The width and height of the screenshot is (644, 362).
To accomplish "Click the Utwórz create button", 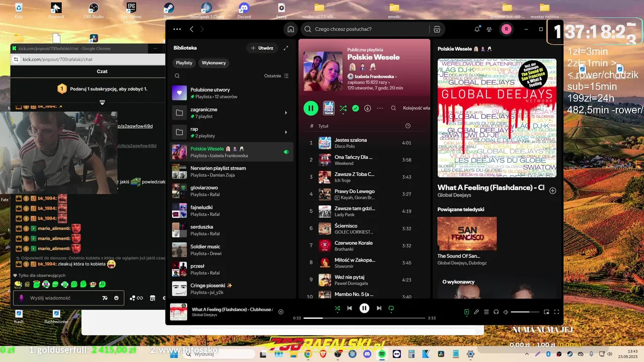I will coord(262,48).
